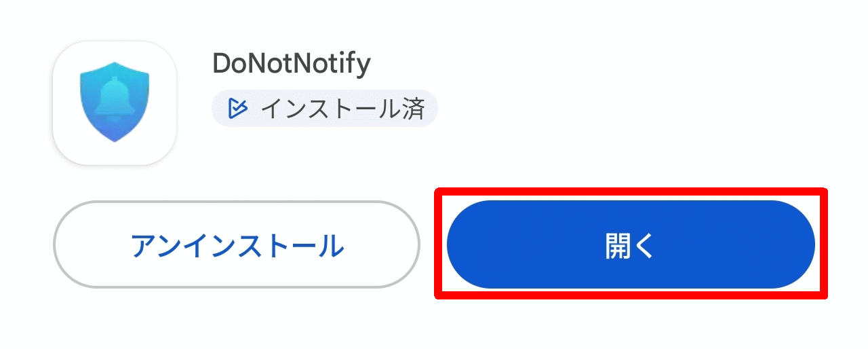Select the DoNotNotify app title text

pyautogui.click(x=292, y=64)
